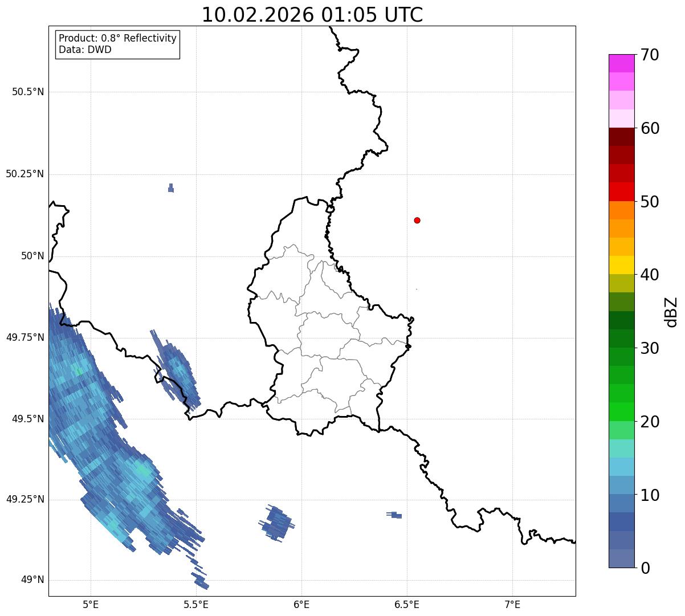Click the colorbar tick label 30
This screenshot has width=685, height=616.
click(650, 348)
